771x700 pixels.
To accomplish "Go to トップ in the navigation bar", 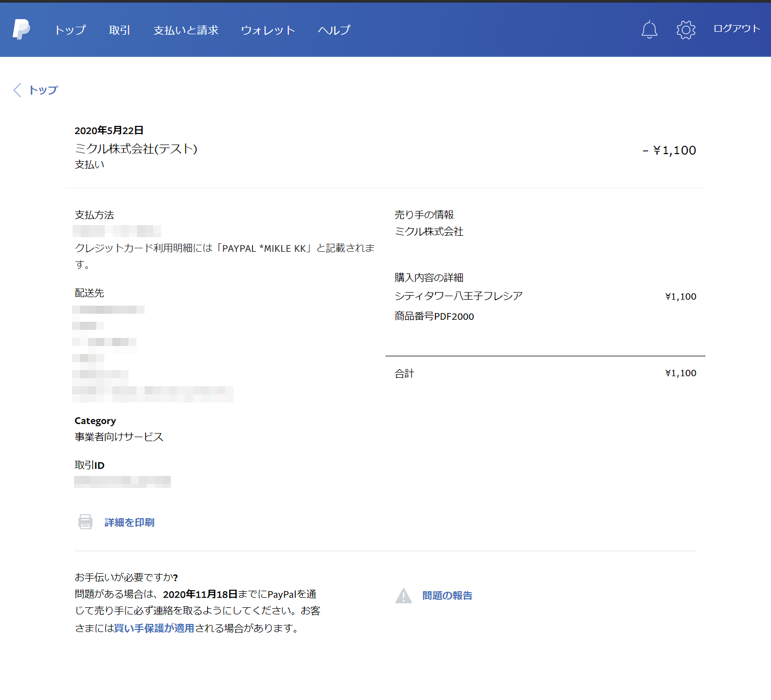I will pos(70,30).
